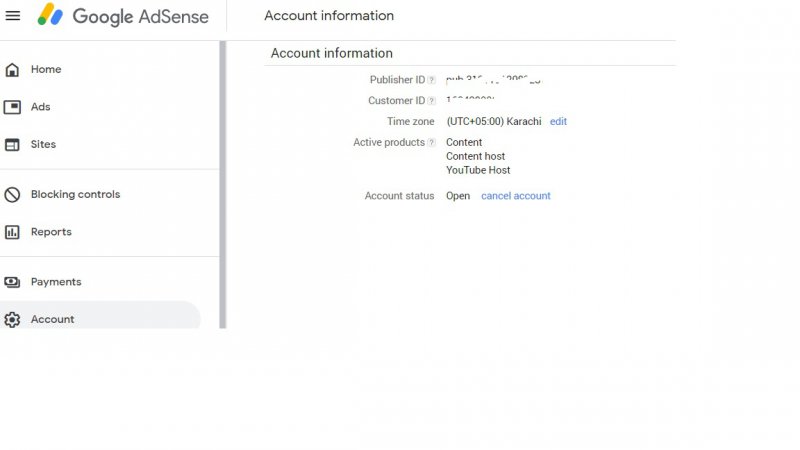Image resolution: width=800 pixels, height=450 pixels.
Task: Click the Home house icon in sidebar
Action: click(12, 70)
